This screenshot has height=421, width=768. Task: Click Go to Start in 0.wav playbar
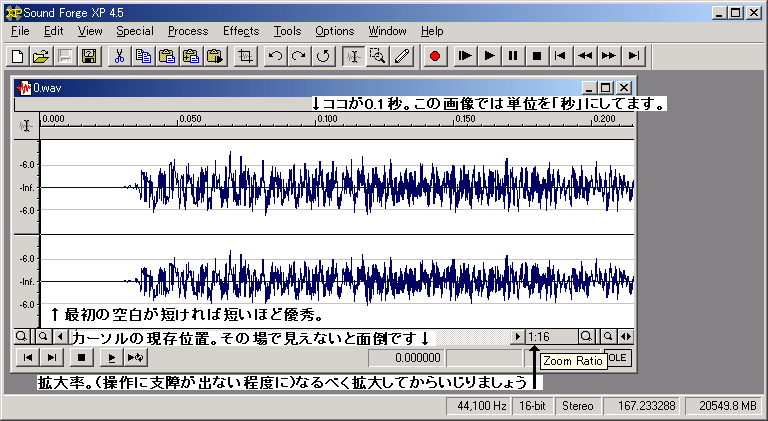click(28, 358)
